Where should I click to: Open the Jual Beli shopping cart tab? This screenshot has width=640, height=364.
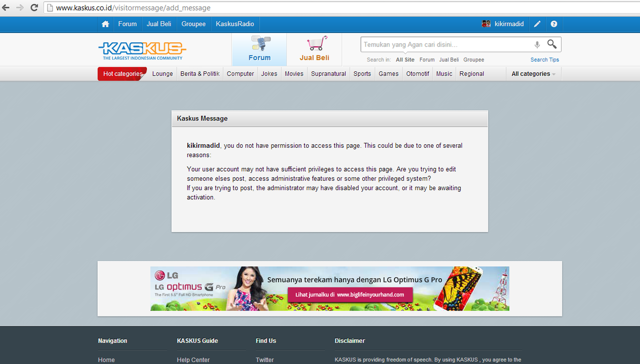click(x=314, y=49)
